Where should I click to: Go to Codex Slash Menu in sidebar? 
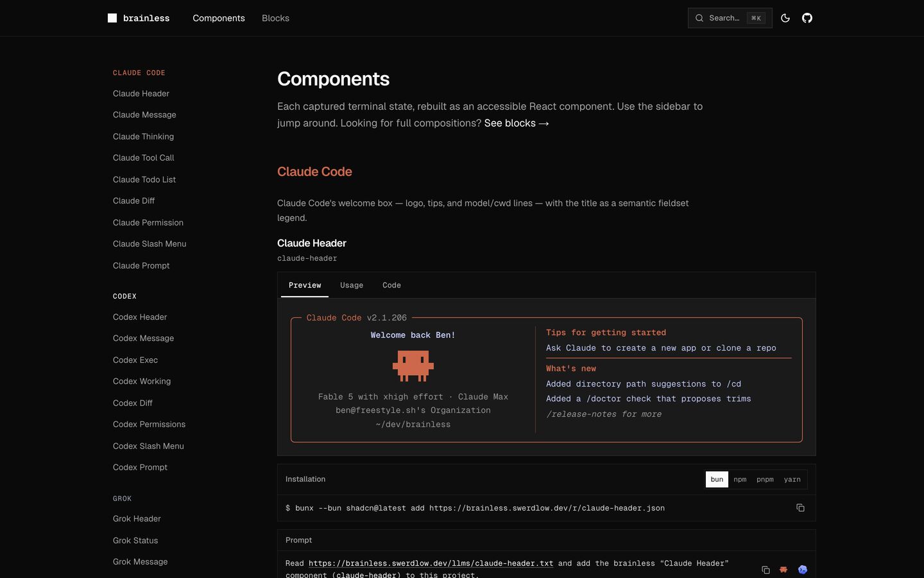148,446
